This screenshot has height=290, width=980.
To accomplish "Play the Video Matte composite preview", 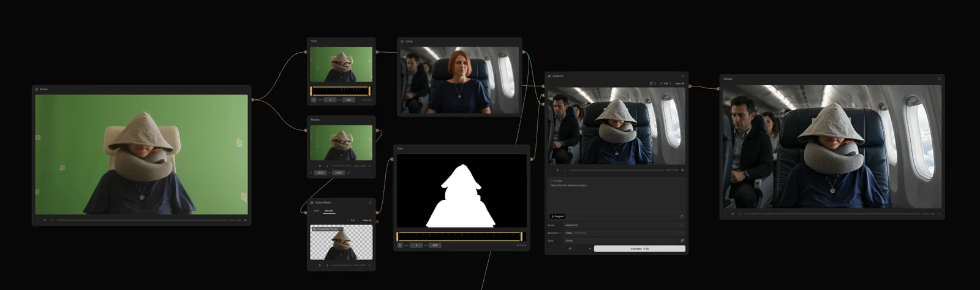I will pos(320,265).
